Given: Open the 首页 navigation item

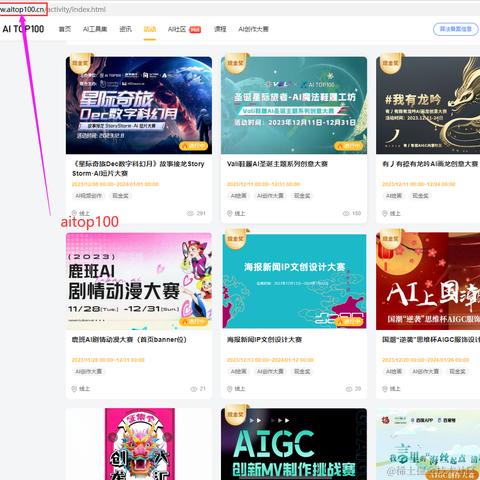Looking at the screenshot, I should point(65,29).
